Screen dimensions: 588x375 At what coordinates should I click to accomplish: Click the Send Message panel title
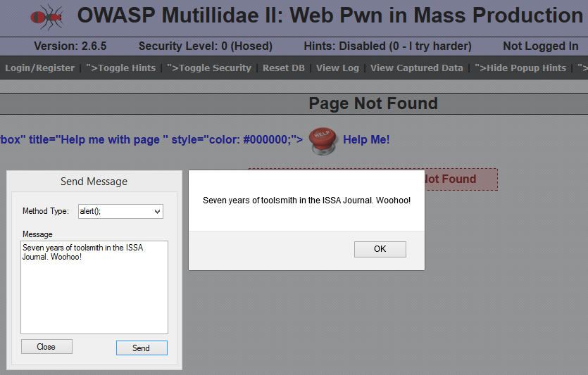click(94, 182)
